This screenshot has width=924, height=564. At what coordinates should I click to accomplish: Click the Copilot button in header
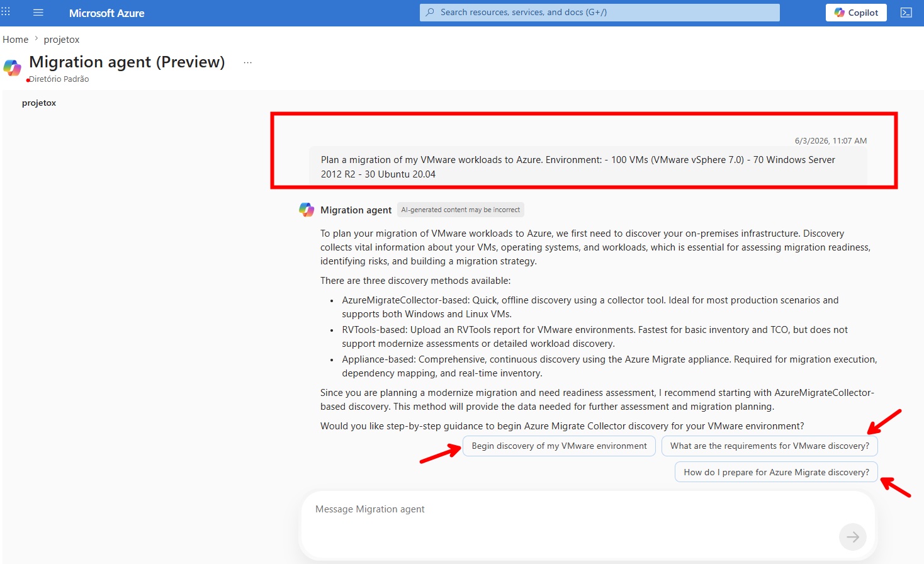(x=856, y=13)
